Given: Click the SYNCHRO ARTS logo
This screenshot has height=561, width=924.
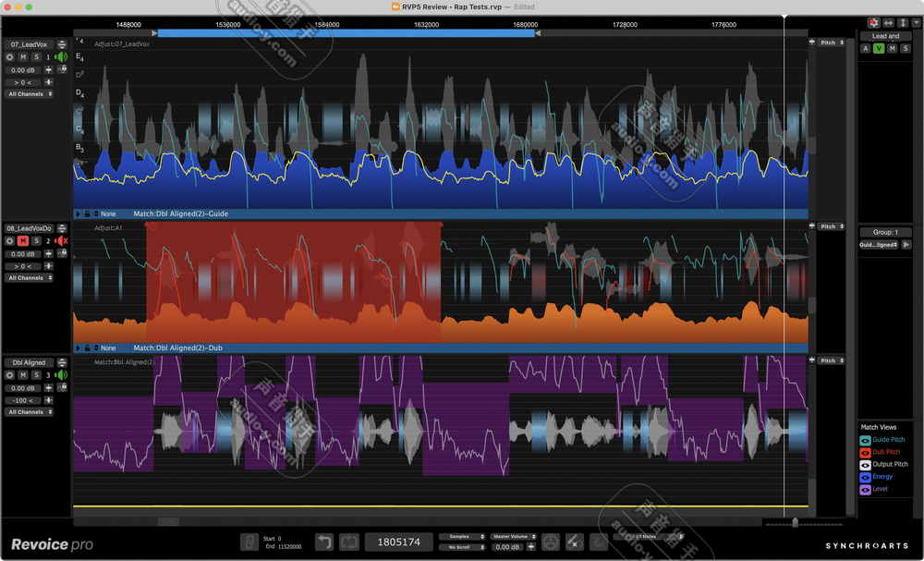Looking at the screenshot, I should click(869, 545).
